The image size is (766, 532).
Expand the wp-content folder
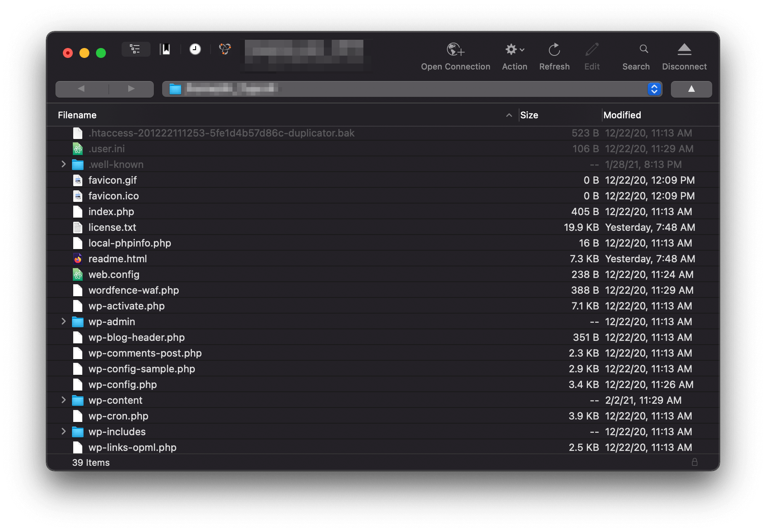pos(63,400)
